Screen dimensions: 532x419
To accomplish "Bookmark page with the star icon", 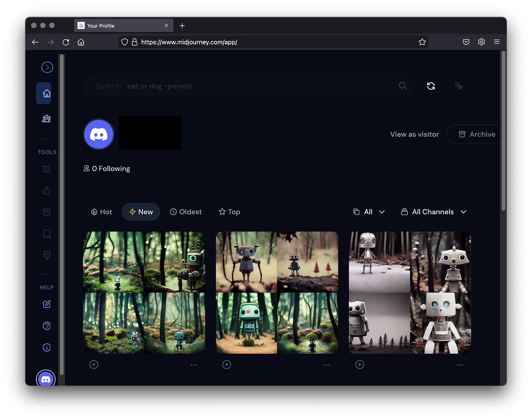I will pos(422,42).
